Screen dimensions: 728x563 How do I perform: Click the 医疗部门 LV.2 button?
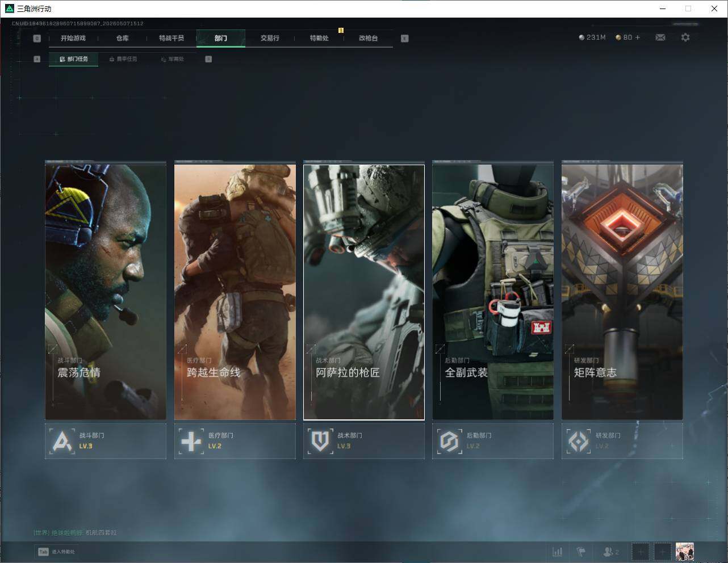coord(235,441)
